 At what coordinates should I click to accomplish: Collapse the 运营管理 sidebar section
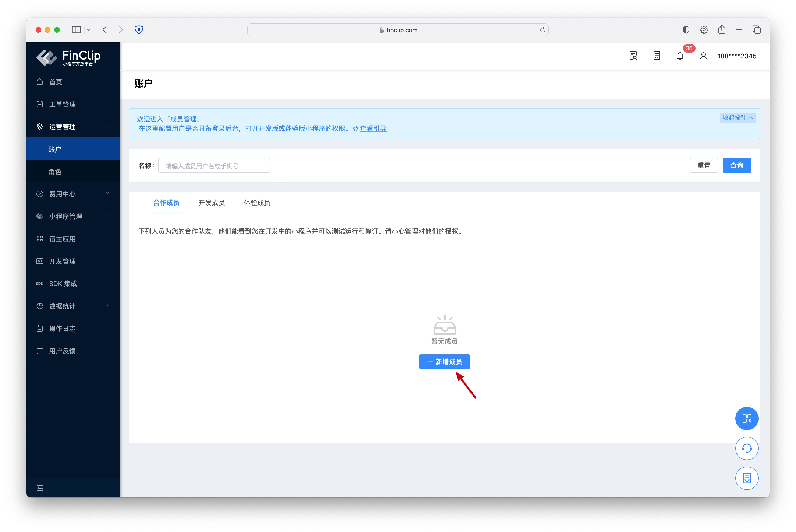click(x=73, y=127)
